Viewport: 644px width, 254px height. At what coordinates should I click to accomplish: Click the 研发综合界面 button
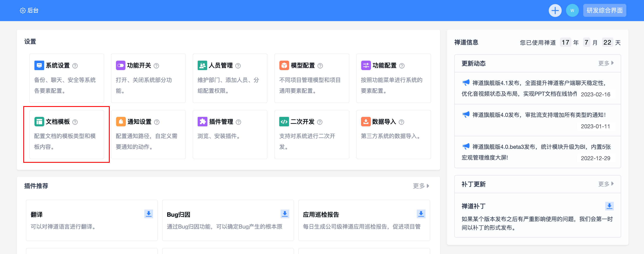coord(604,11)
